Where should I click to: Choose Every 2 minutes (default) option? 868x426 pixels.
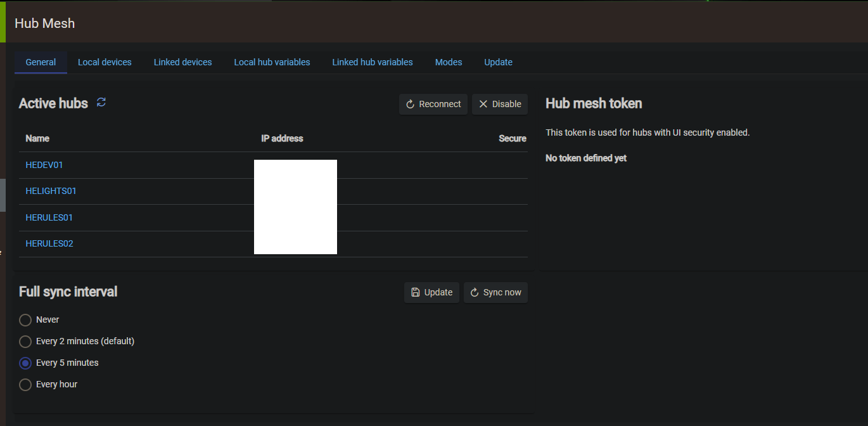(25, 342)
